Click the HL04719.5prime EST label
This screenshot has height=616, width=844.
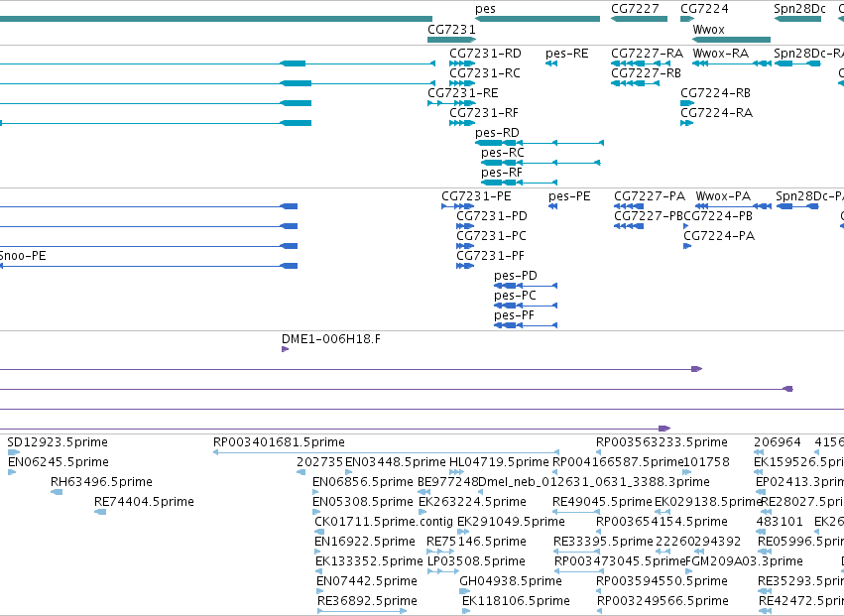coord(499,462)
